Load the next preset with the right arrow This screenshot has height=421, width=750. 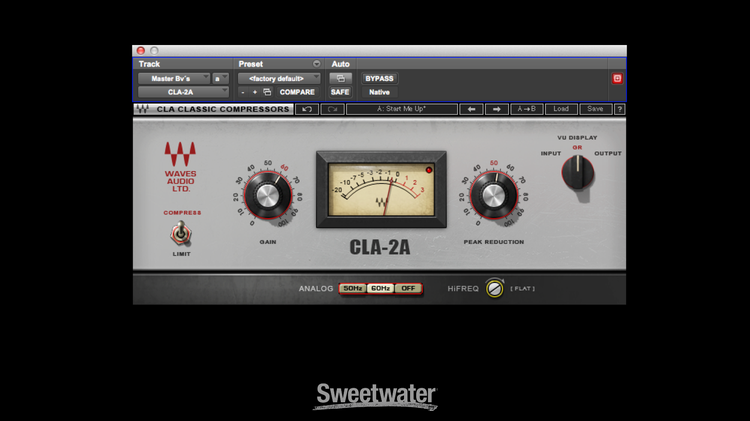coord(497,109)
